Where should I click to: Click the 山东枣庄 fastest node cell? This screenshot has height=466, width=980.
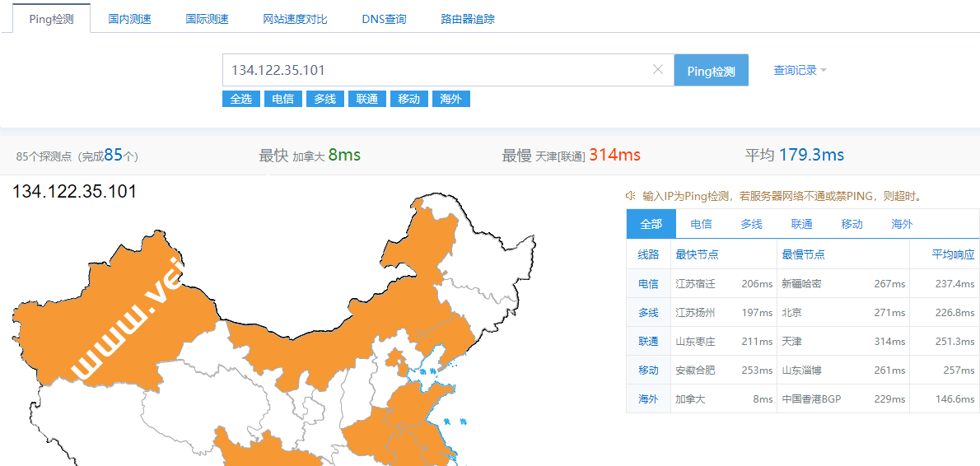695,341
